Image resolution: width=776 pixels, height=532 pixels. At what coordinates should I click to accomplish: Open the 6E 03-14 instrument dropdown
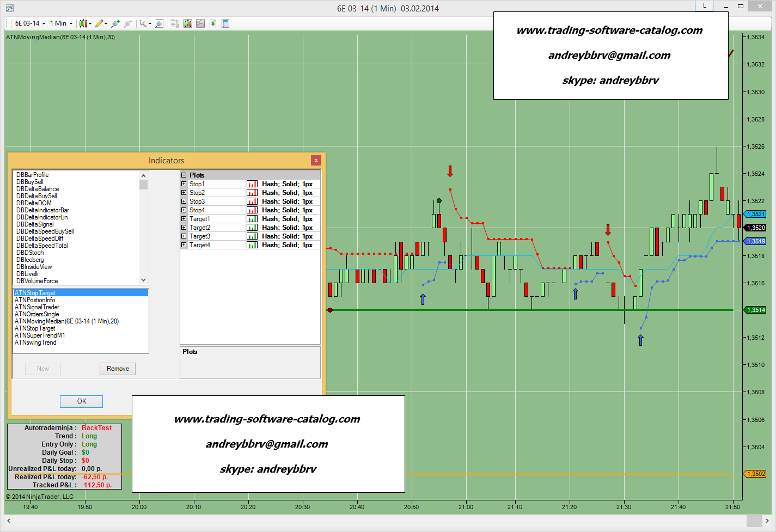coord(30,23)
